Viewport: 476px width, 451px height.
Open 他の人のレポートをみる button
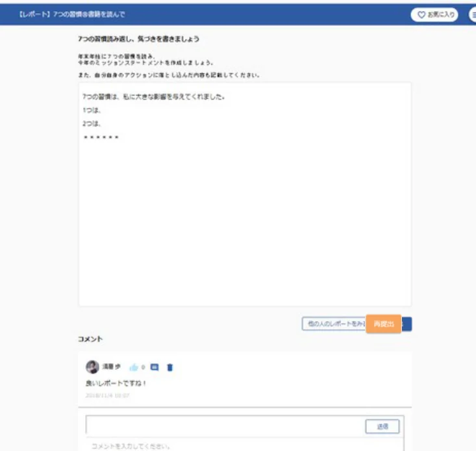tap(334, 324)
